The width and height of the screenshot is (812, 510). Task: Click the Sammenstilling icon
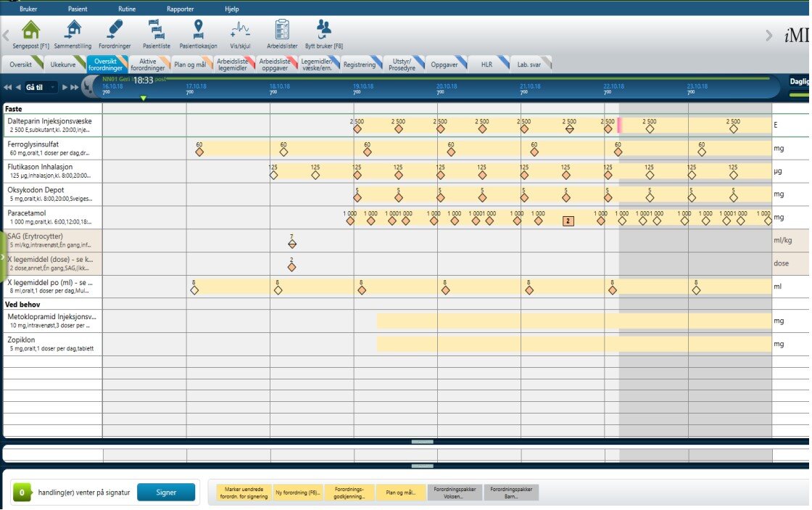click(x=72, y=30)
